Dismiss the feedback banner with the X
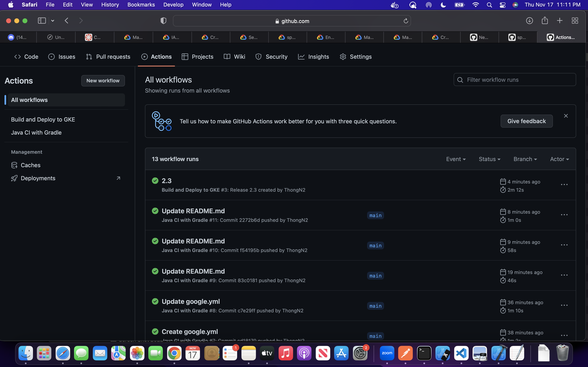588x367 pixels. click(566, 116)
